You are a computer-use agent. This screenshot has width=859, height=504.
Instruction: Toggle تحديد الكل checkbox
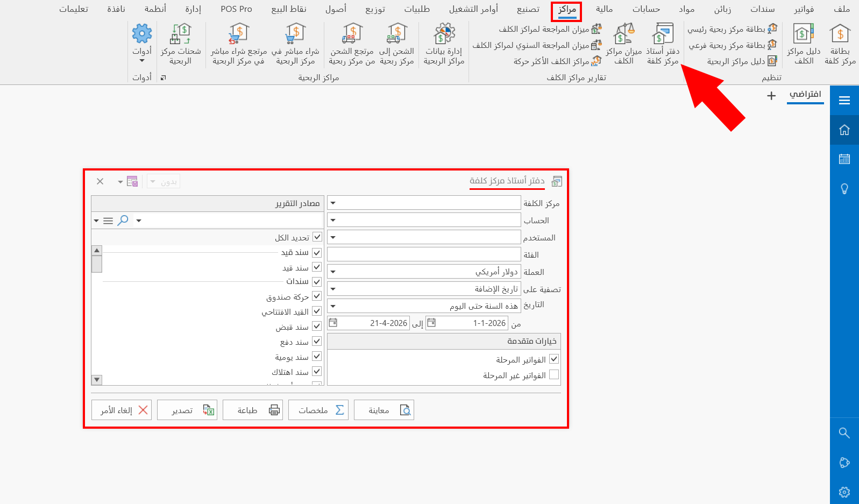(x=317, y=237)
